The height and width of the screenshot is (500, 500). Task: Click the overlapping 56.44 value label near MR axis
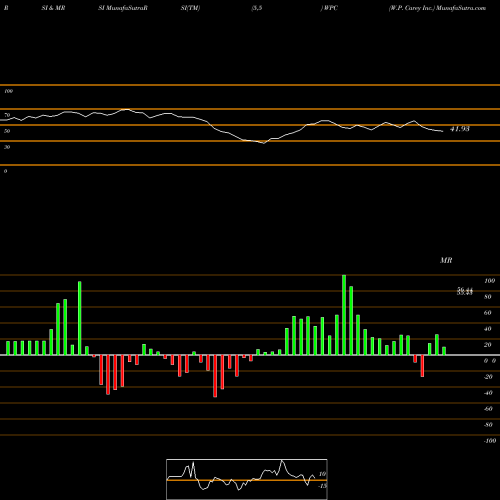click(x=465, y=290)
